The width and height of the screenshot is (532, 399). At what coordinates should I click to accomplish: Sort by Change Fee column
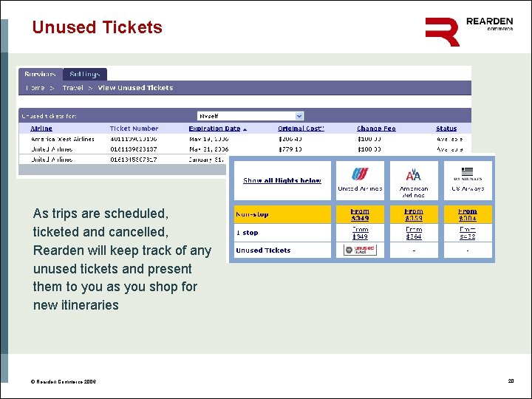376,129
